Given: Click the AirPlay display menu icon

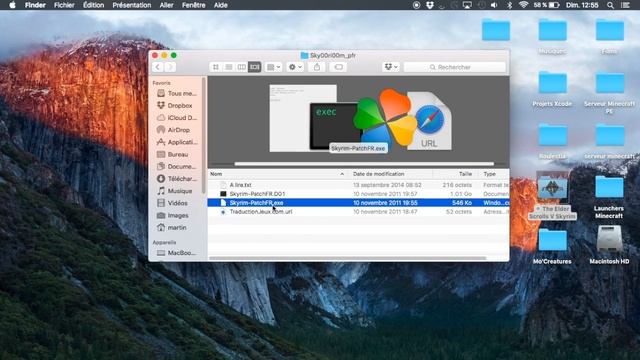Looking at the screenshot, I should pyautogui.click(x=467, y=5).
